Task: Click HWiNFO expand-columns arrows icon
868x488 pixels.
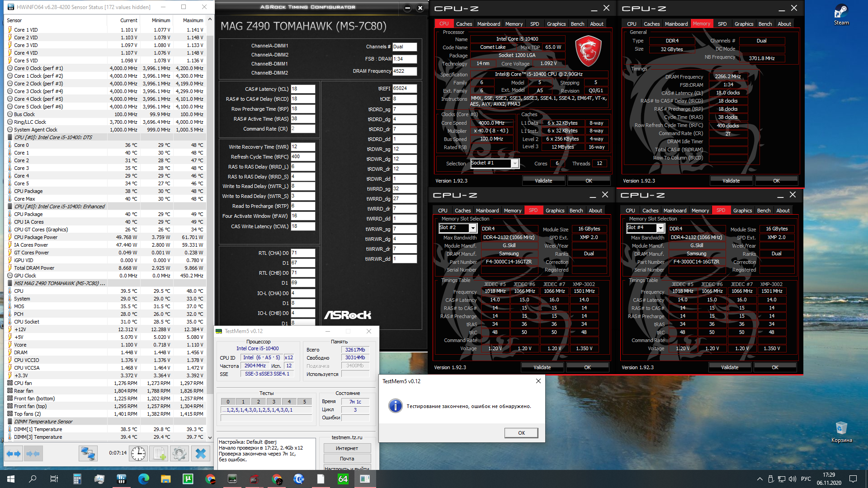Action: coord(13,454)
